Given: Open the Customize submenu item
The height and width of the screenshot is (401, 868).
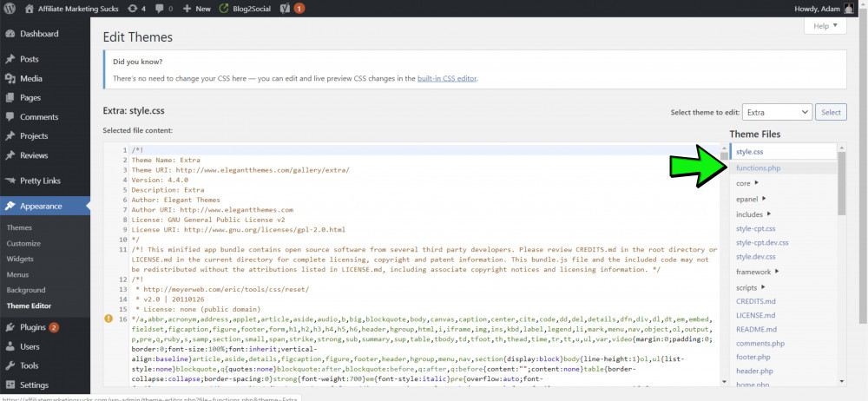Looking at the screenshot, I should [x=23, y=243].
